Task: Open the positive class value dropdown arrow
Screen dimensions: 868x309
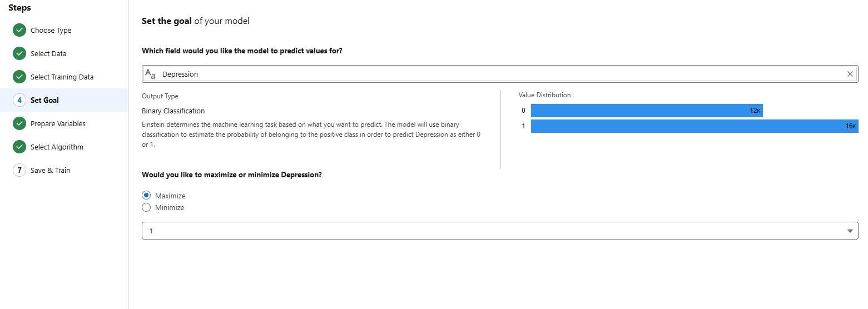Action: (850, 231)
